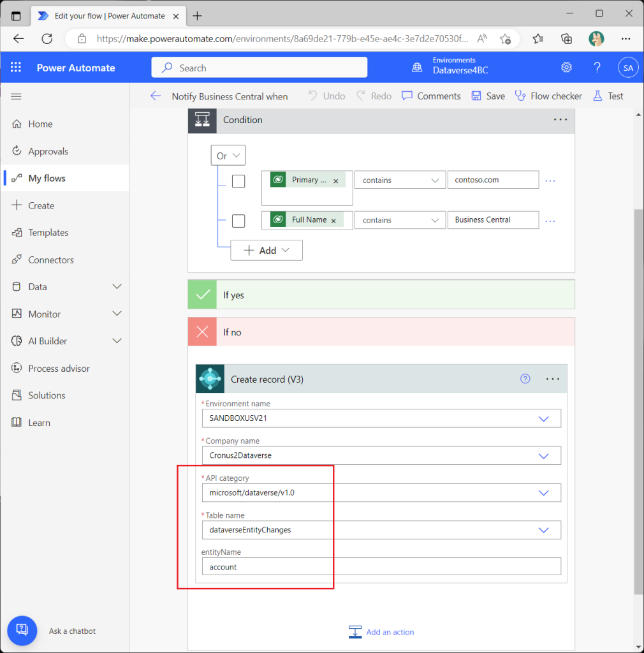Click the Condition action icon
644x653 pixels.
[202, 120]
